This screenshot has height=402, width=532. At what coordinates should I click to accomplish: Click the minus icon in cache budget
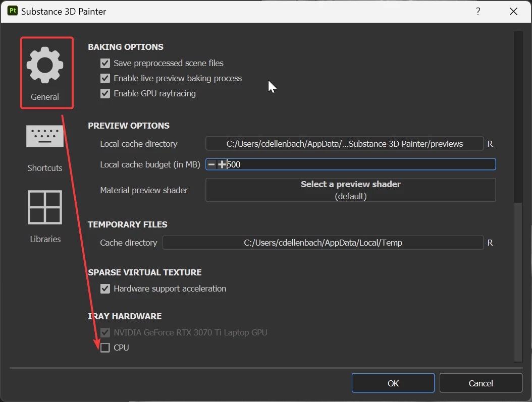point(211,164)
